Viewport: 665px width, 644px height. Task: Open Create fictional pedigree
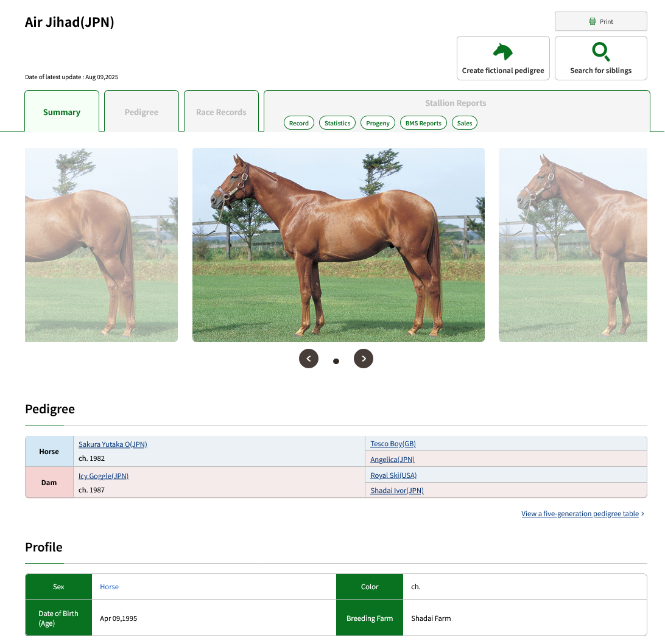503,58
